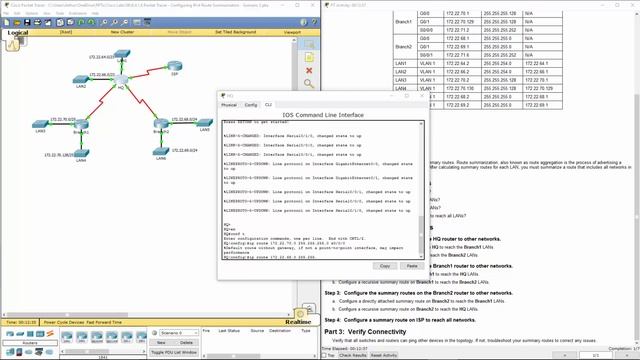Viewport: 640px width, 360px height.
Task: Click the Delete scenario button
Action: (x=186, y=342)
